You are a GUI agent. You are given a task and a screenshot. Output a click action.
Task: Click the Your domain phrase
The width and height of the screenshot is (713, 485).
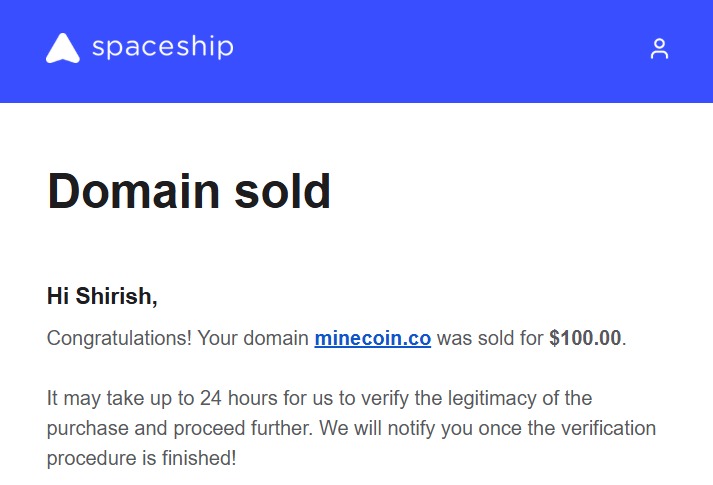click(x=253, y=339)
